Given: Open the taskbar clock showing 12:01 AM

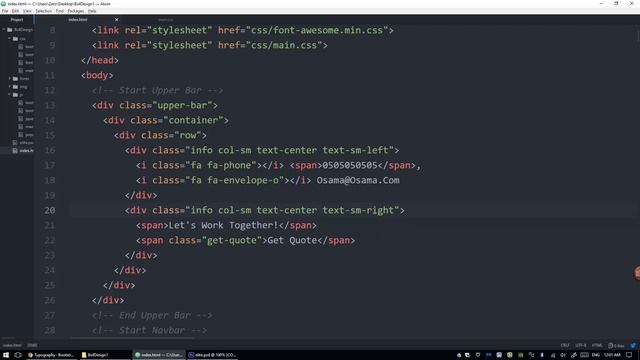Looking at the screenshot, I should coord(612,355).
